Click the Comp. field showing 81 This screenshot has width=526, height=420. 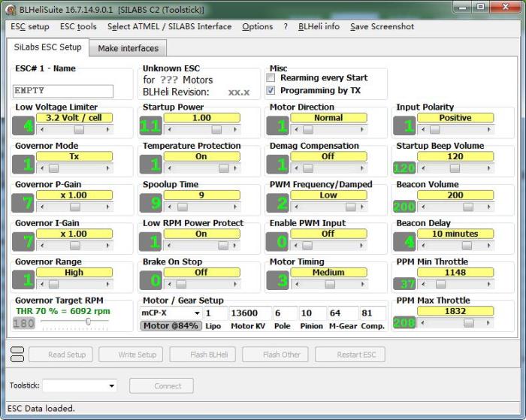[373, 313]
